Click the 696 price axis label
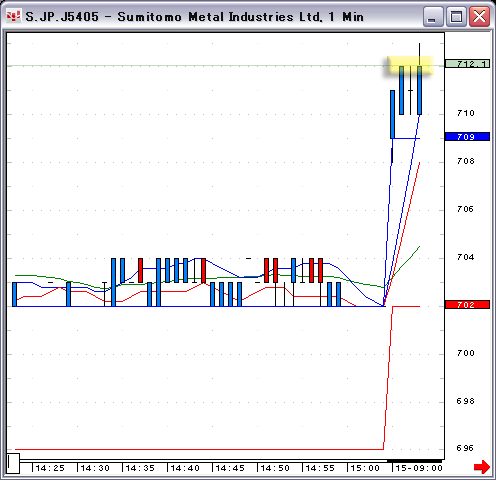The width and height of the screenshot is (496, 480). click(466, 448)
